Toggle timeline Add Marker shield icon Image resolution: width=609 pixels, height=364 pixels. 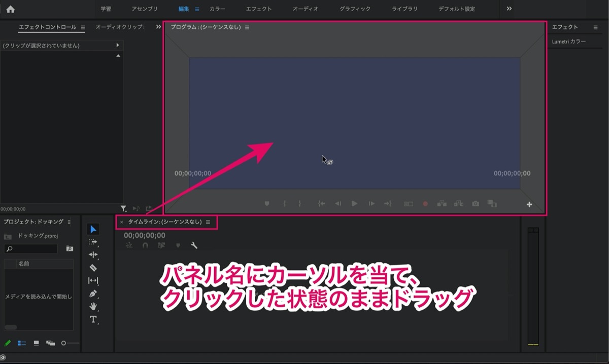pyautogui.click(x=178, y=245)
